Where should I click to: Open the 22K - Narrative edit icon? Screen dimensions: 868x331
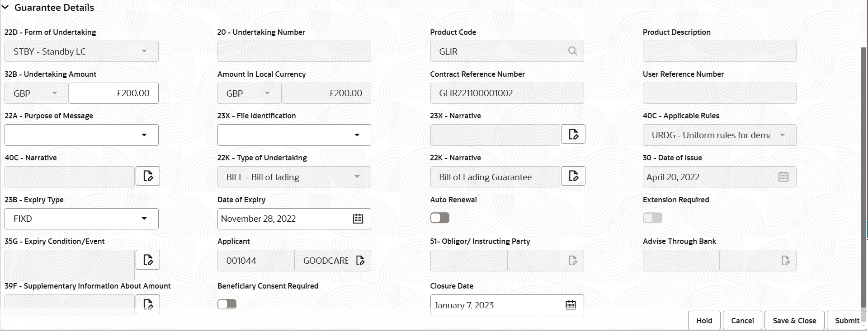573,176
